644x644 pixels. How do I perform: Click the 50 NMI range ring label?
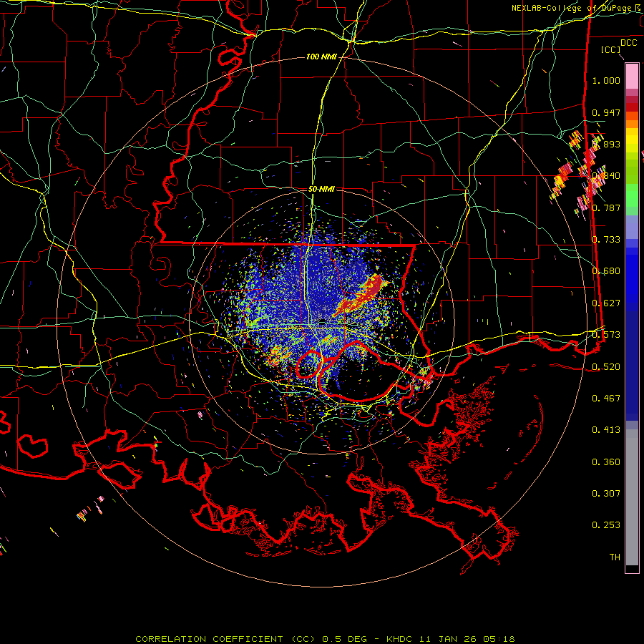pyautogui.click(x=321, y=189)
